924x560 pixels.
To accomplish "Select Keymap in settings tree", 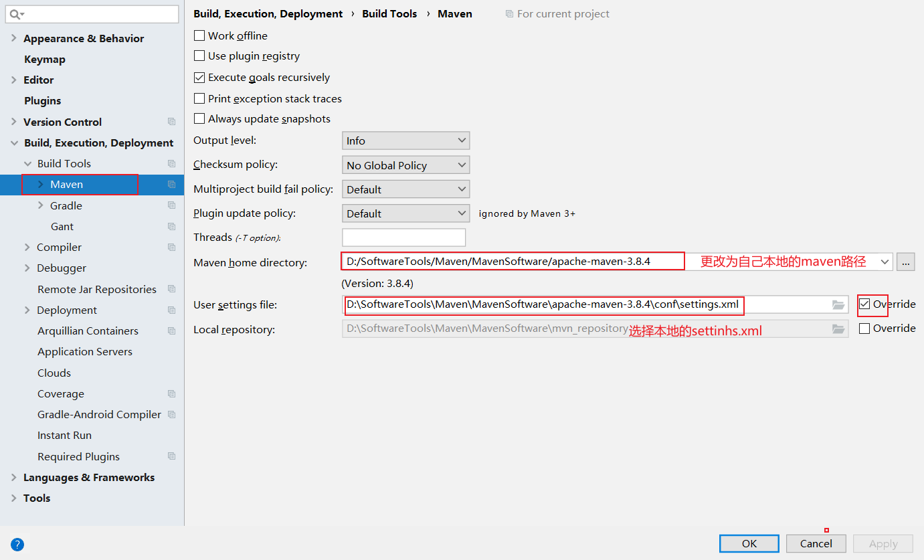I will click(x=45, y=59).
